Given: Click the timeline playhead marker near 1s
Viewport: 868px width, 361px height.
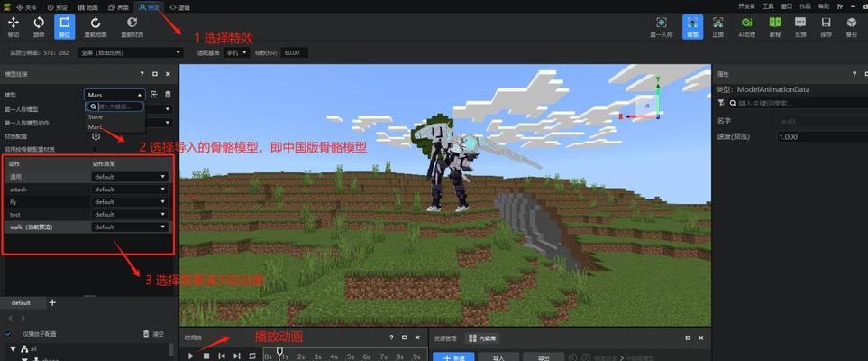Looking at the screenshot, I should (x=279, y=353).
